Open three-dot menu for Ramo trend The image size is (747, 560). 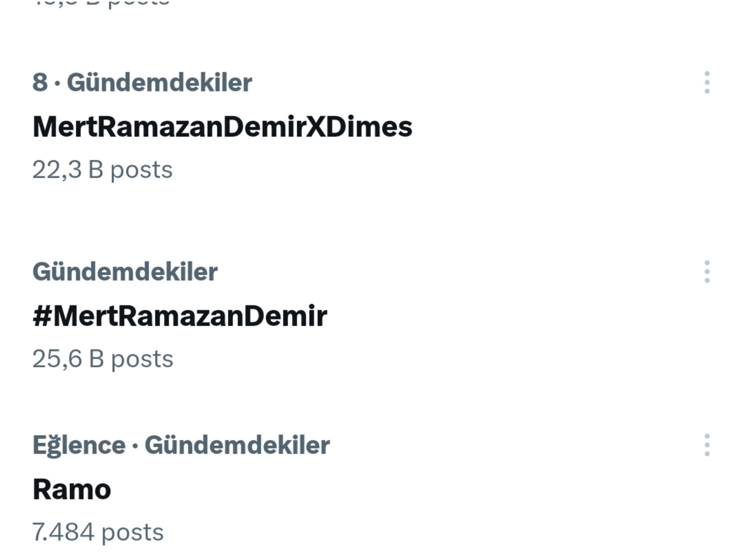[x=707, y=445]
